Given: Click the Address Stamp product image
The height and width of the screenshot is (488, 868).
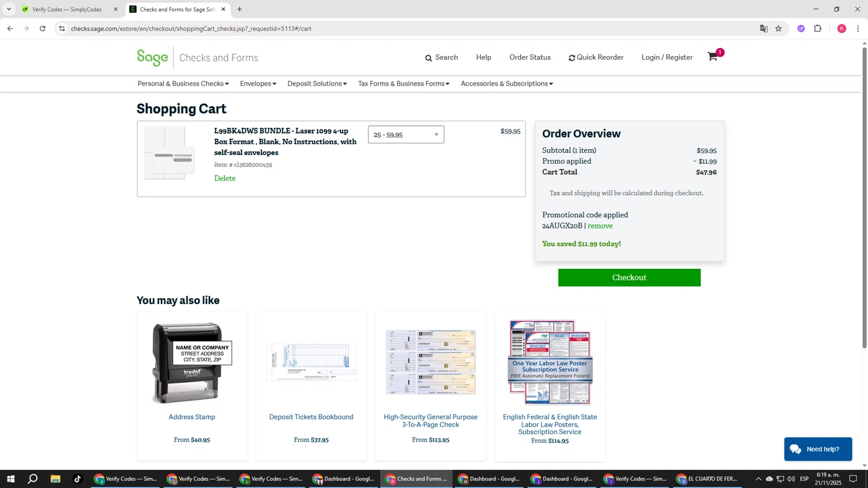Looking at the screenshot, I should pyautogui.click(x=192, y=363).
